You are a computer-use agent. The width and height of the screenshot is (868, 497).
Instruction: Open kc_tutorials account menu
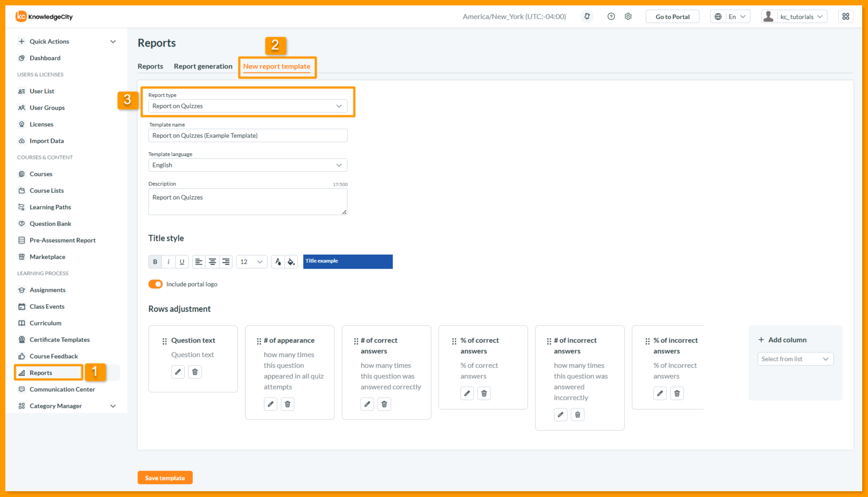(x=794, y=17)
